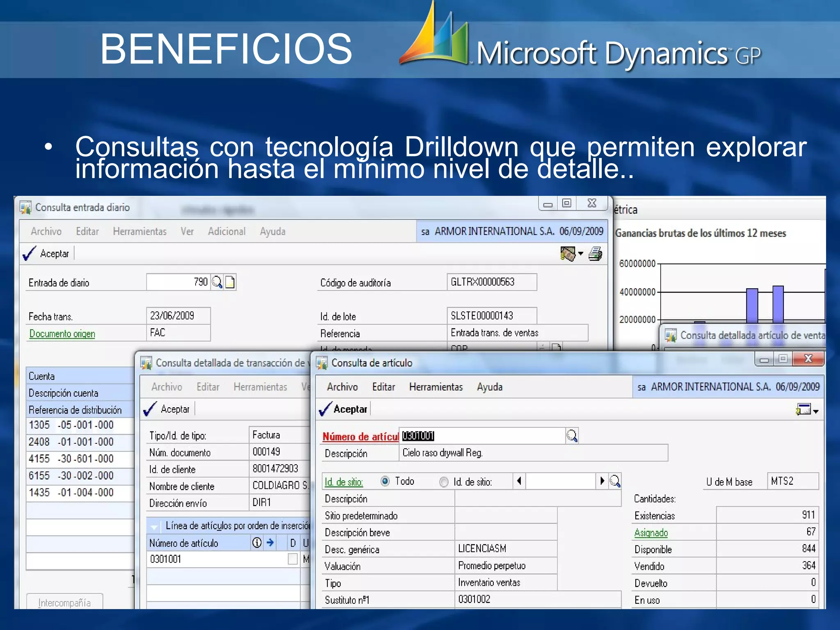
Task: Click the tallest left bar in profit chart
Action: click(752, 306)
